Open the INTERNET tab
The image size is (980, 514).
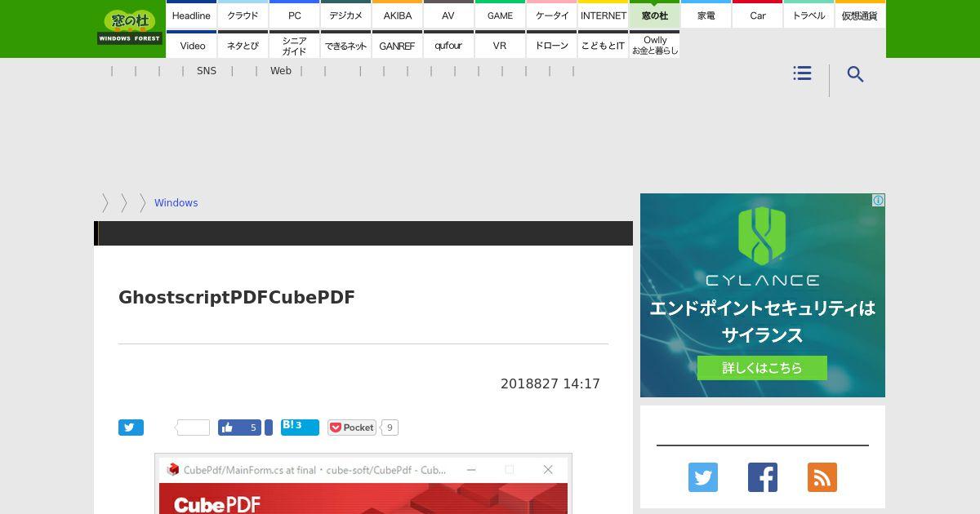pyautogui.click(x=603, y=14)
